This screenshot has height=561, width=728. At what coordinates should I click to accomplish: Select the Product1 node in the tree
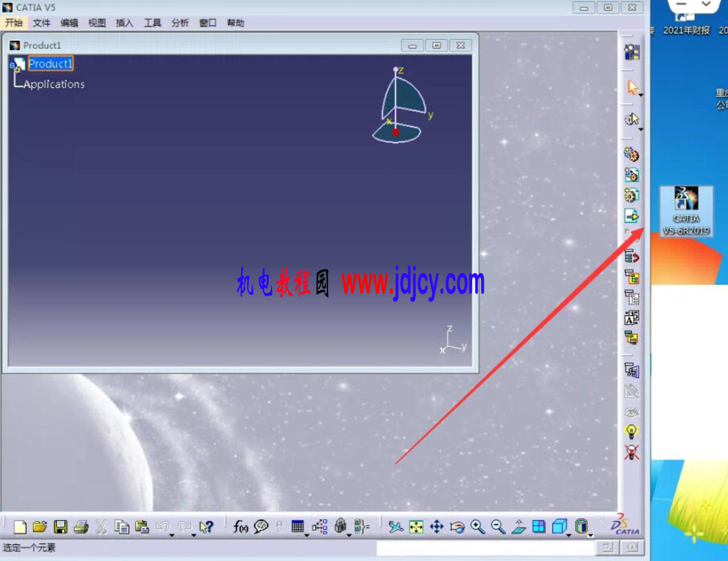[x=51, y=64]
